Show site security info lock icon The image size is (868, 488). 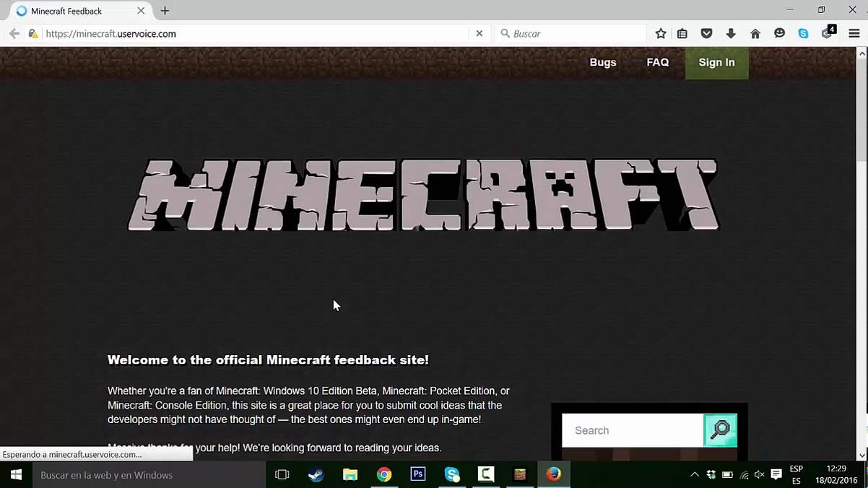click(32, 33)
